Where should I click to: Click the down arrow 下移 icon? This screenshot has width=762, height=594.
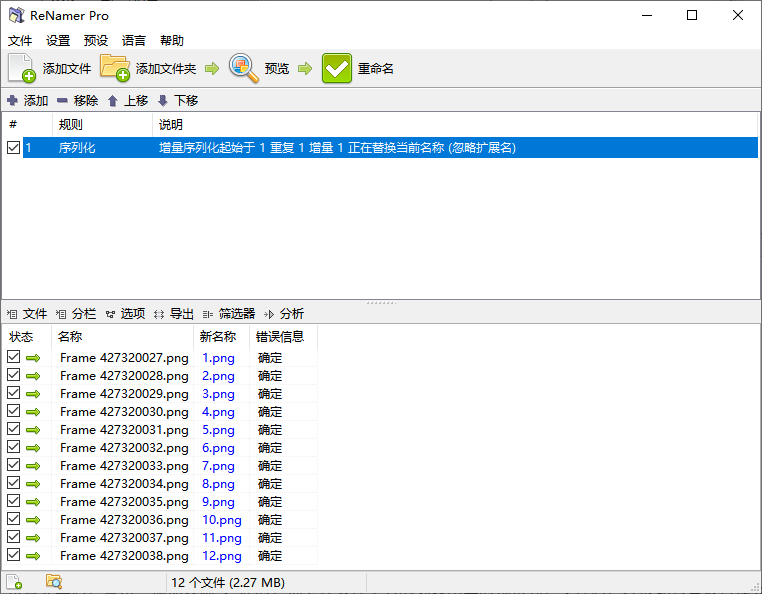(163, 101)
